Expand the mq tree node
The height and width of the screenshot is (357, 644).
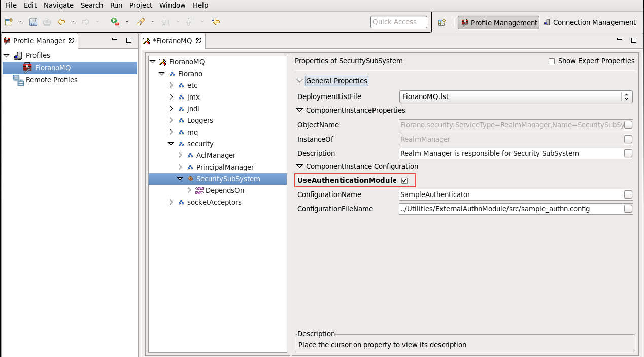click(171, 132)
